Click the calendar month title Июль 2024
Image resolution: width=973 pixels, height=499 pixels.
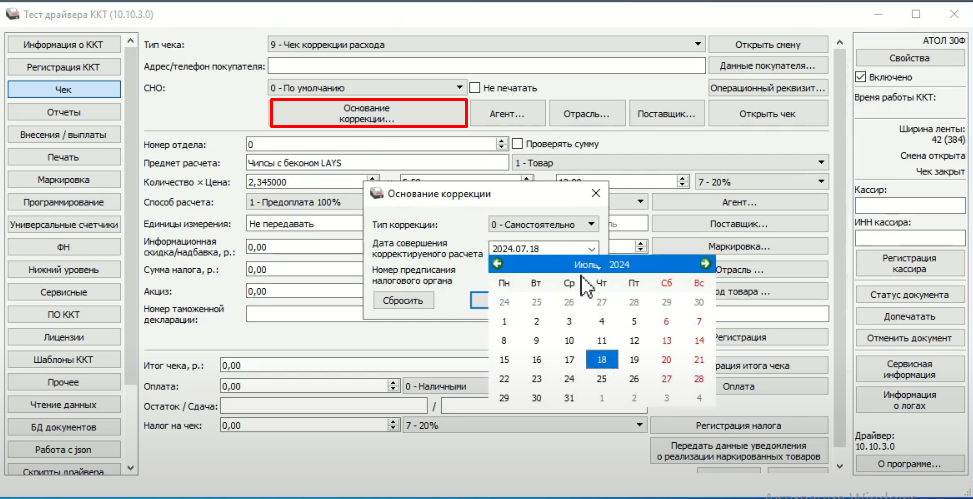tap(601, 264)
